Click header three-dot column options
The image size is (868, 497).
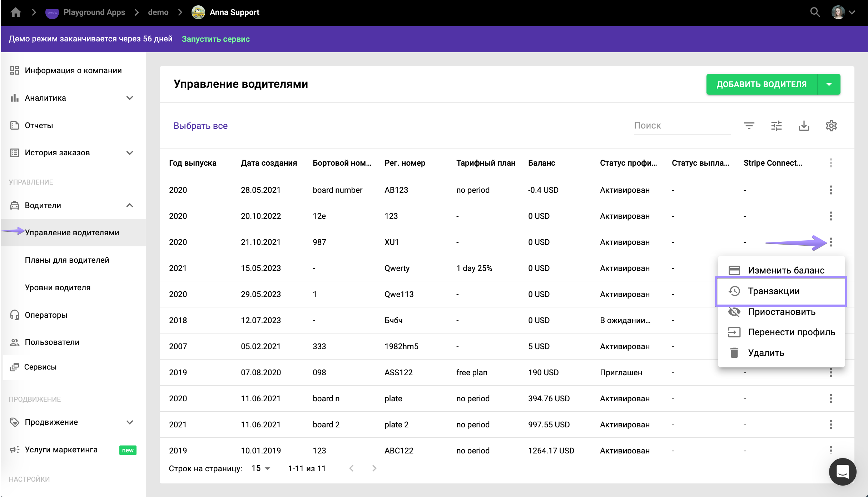tap(831, 163)
